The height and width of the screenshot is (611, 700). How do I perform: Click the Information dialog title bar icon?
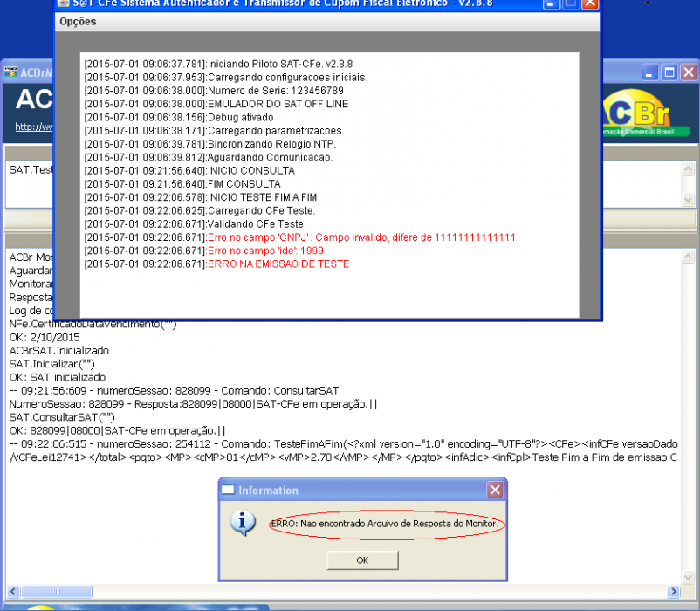[x=228, y=490]
